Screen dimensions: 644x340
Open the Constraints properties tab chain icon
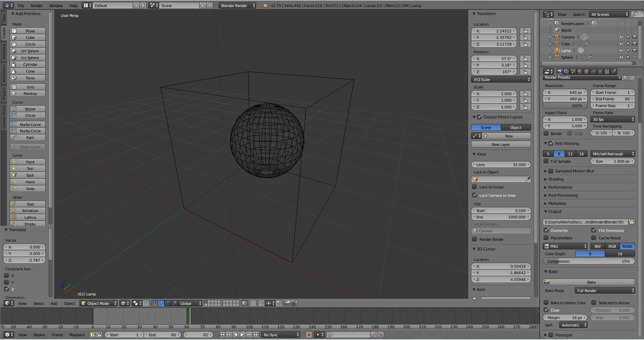pyautogui.click(x=593, y=72)
